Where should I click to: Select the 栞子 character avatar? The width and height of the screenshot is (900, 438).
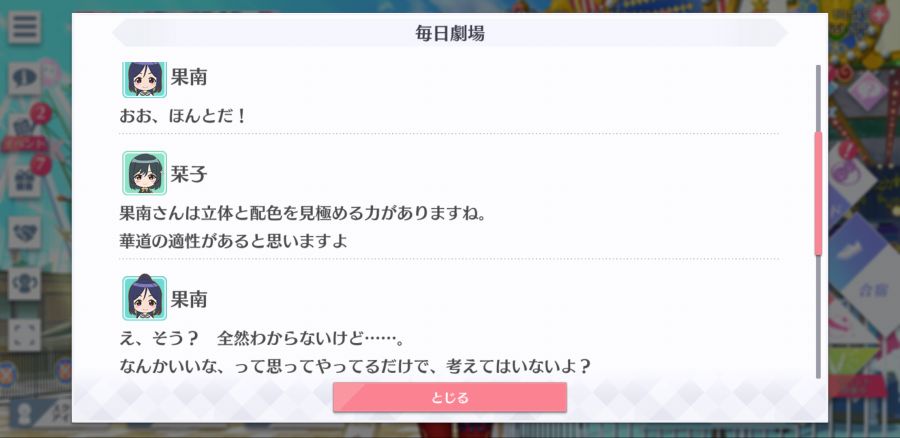point(145,173)
